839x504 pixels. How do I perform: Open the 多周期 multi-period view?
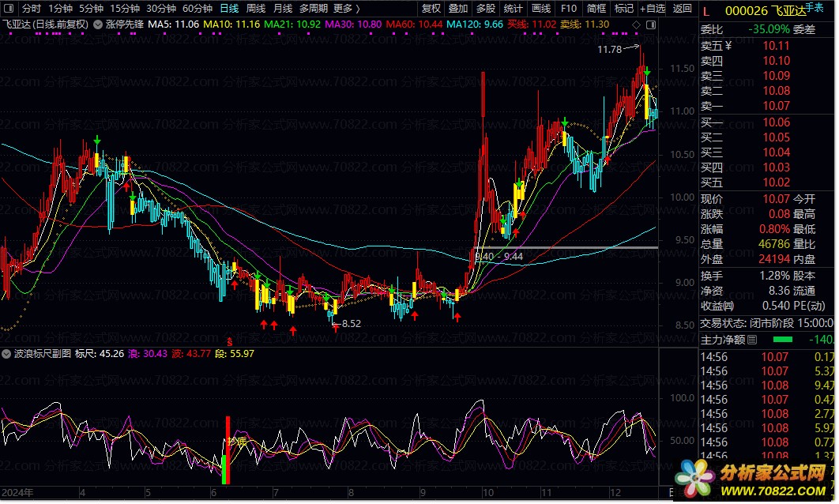click(x=313, y=8)
